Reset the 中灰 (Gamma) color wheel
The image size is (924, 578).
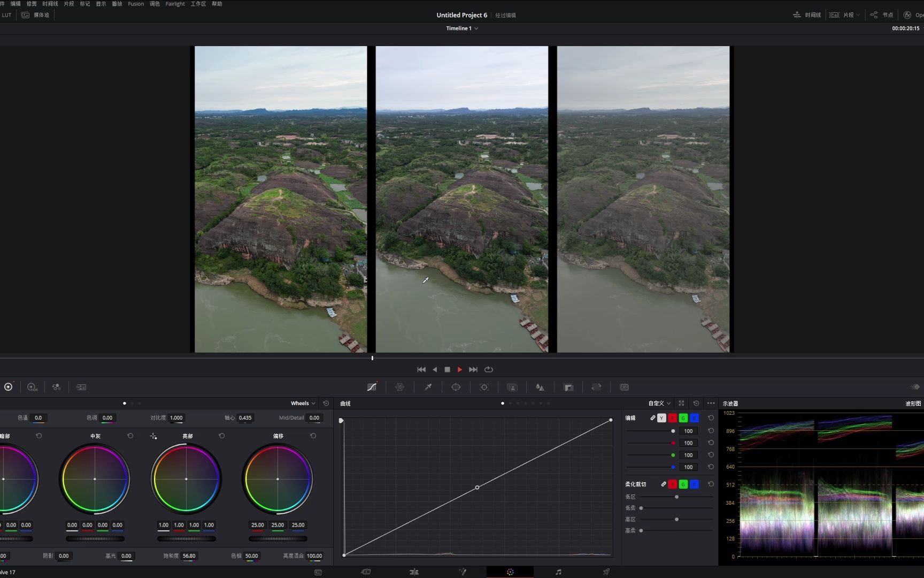click(130, 436)
